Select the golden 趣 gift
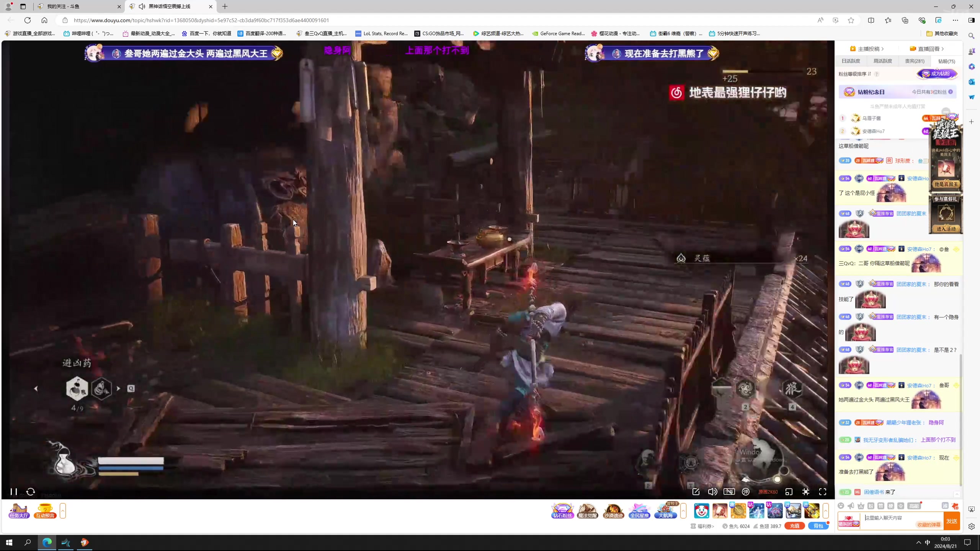Viewport: 980px width, 551px height. point(738,511)
